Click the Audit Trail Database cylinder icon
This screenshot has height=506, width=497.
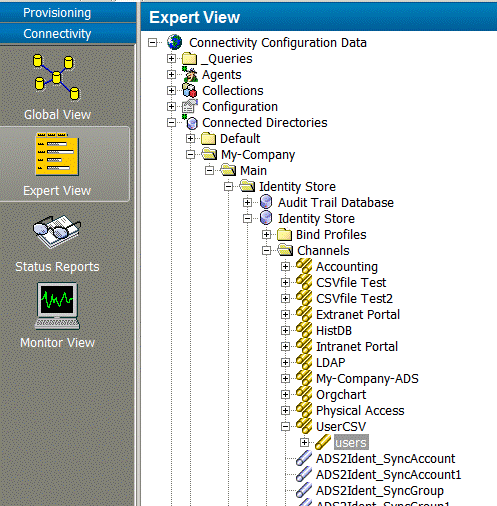266,202
